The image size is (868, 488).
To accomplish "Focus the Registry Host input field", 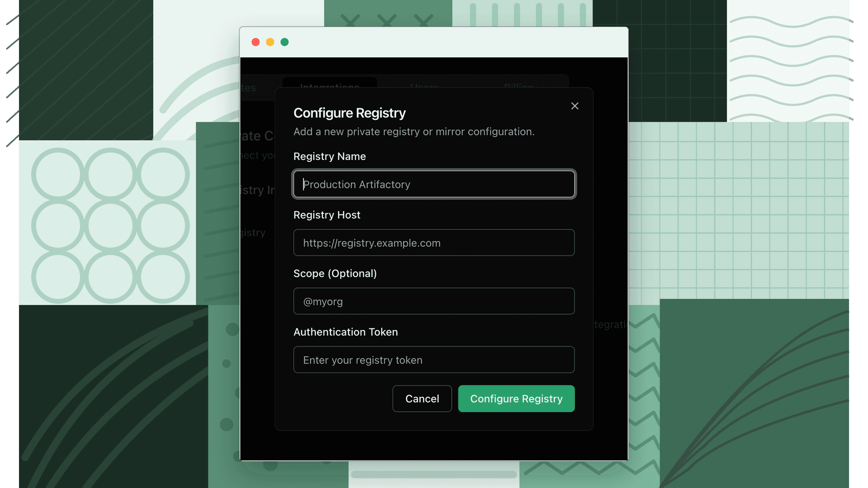I will [x=434, y=243].
